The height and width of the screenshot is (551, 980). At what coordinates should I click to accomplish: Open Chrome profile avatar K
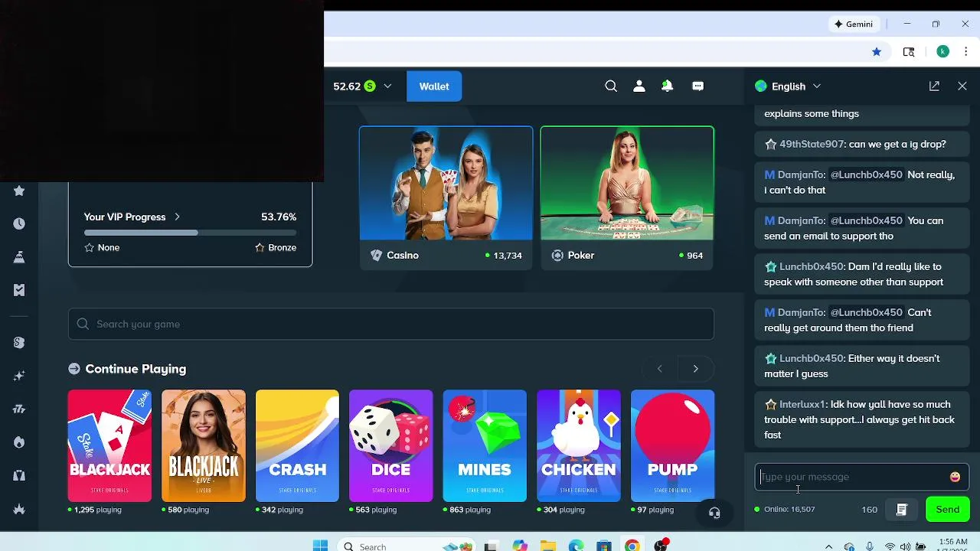943,51
